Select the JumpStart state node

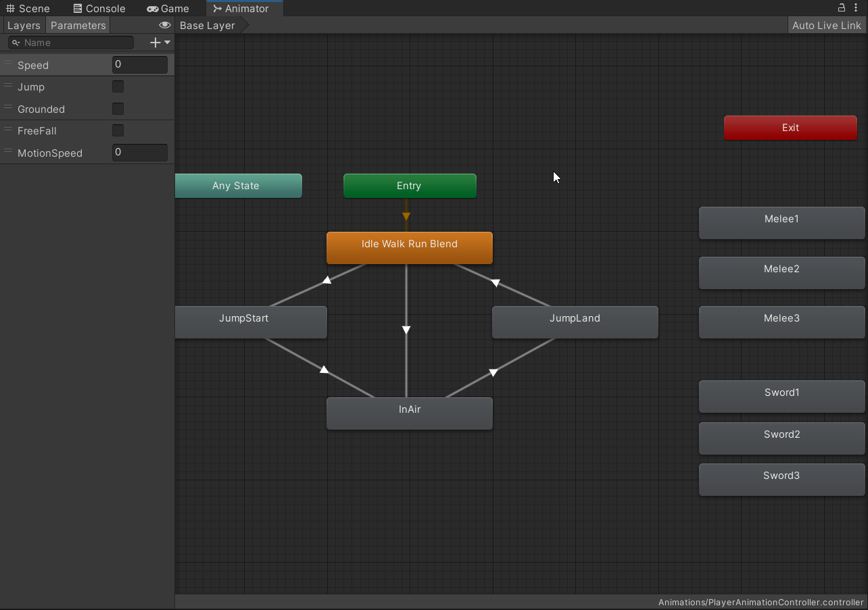(251, 322)
